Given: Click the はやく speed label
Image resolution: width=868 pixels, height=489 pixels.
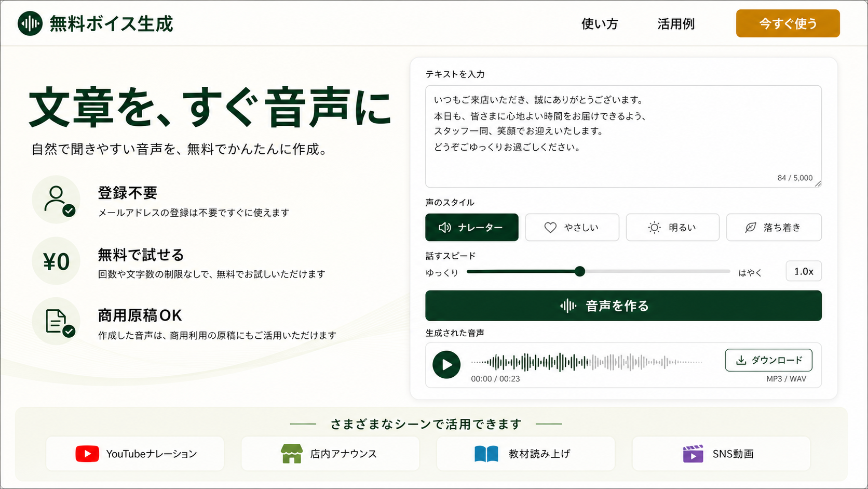Looking at the screenshot, I should (750, 273).
